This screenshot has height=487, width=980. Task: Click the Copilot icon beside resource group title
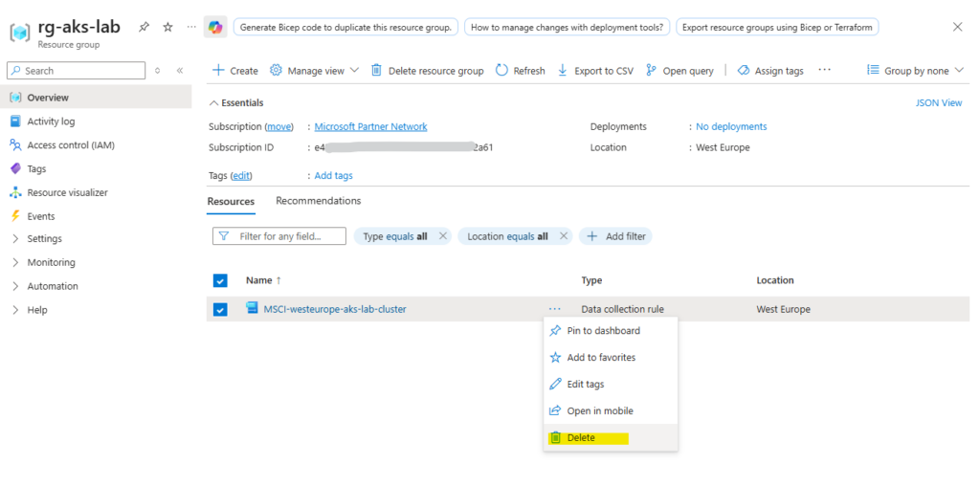click(x=215, y=27)
